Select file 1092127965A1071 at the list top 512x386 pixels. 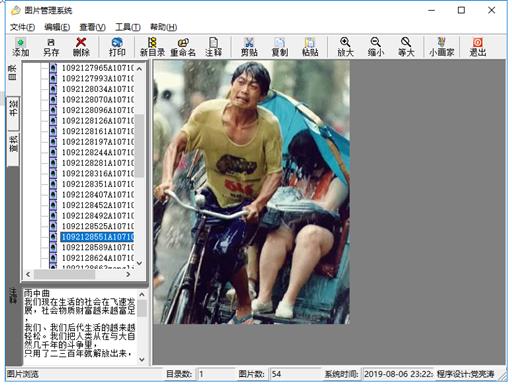pos(97,68)
